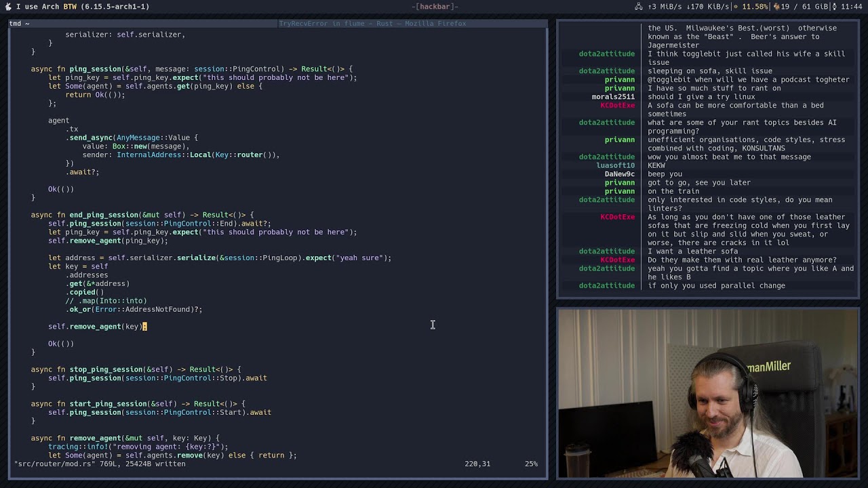Click username 'luasoft10' in chat
Viewport: 868px width, 488px height.
click(x=616, y=165)
